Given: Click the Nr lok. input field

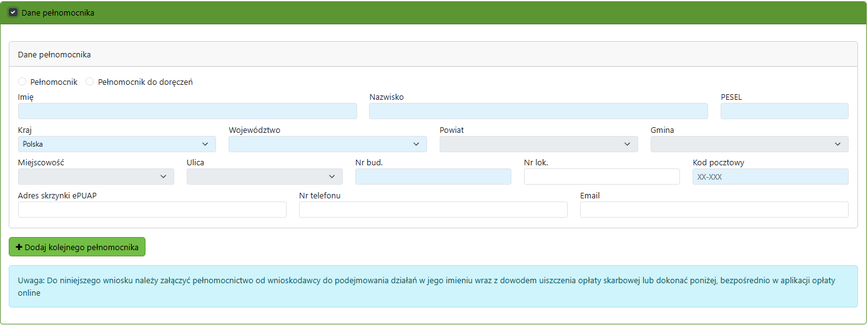Looking at the screenshot, I should 601,177.
